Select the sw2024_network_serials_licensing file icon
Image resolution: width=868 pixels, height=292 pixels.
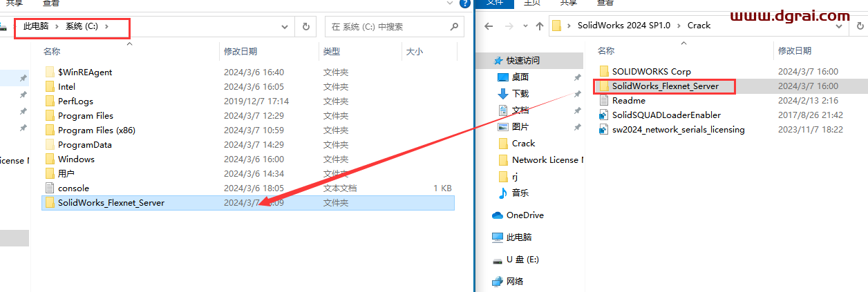pos(604,129)
